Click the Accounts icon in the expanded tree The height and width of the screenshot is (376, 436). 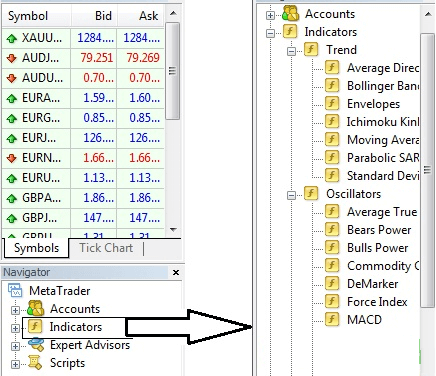coord(291,14)
